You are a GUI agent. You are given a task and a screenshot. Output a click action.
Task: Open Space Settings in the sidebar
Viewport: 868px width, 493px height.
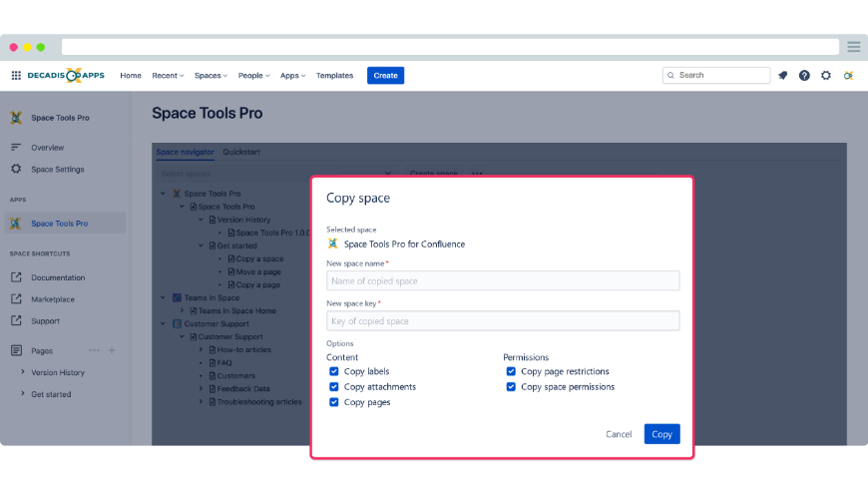[58, 169]
